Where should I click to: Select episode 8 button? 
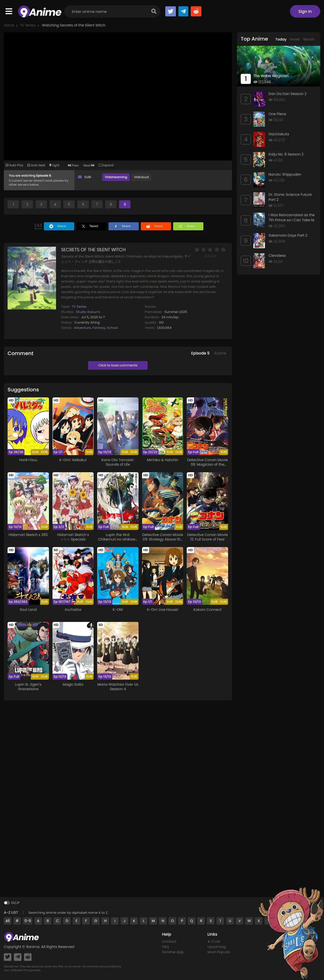pos(111,204)
